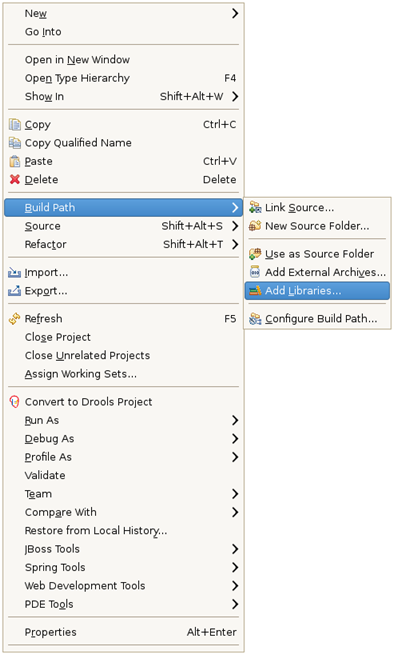Click the F5 shortcut label
Screen dimensions: 393x654
pos(230,319)
